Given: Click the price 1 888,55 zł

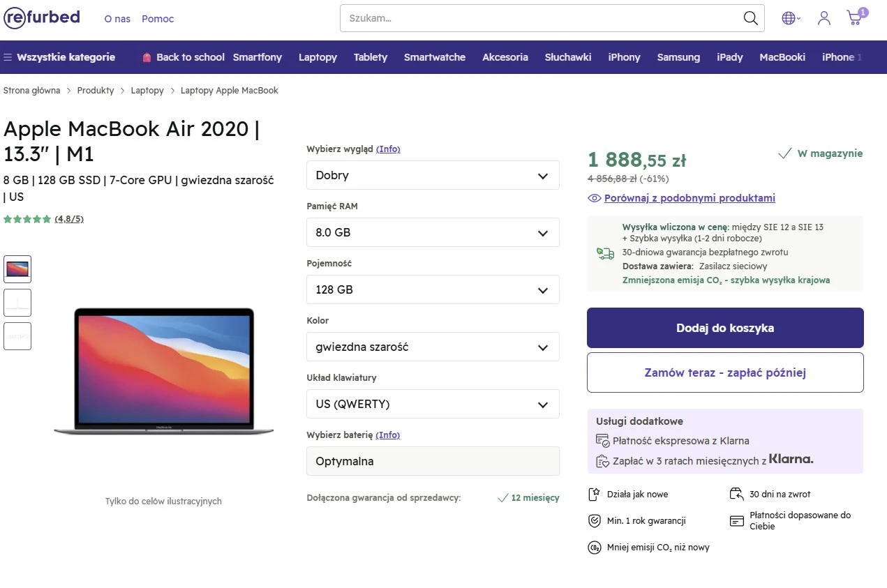Looking at the screenshot, I should click(x=636, y=160).
